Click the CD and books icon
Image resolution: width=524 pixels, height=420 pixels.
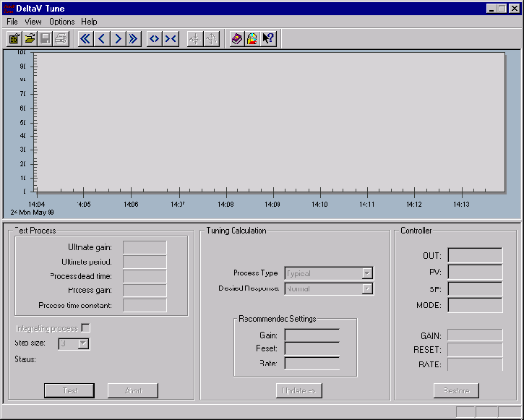coord(253,39)
